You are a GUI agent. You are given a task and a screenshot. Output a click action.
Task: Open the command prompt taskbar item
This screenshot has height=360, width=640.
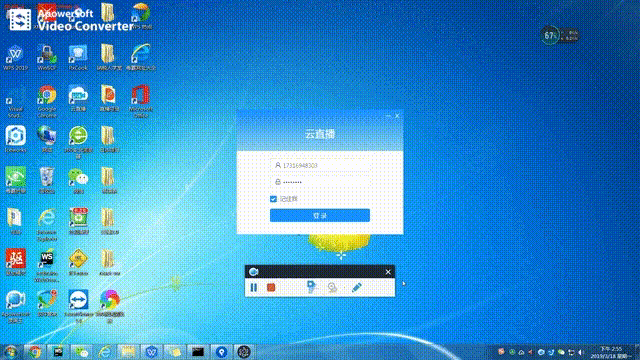[198, 351]
